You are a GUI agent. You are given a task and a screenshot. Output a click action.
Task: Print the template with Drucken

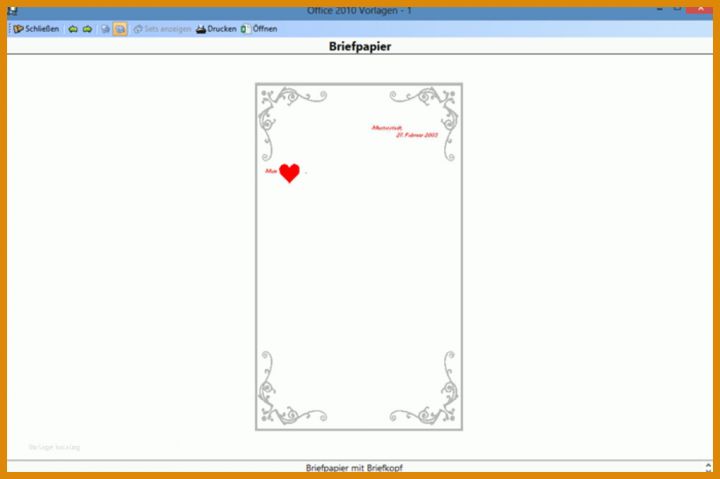216,29
